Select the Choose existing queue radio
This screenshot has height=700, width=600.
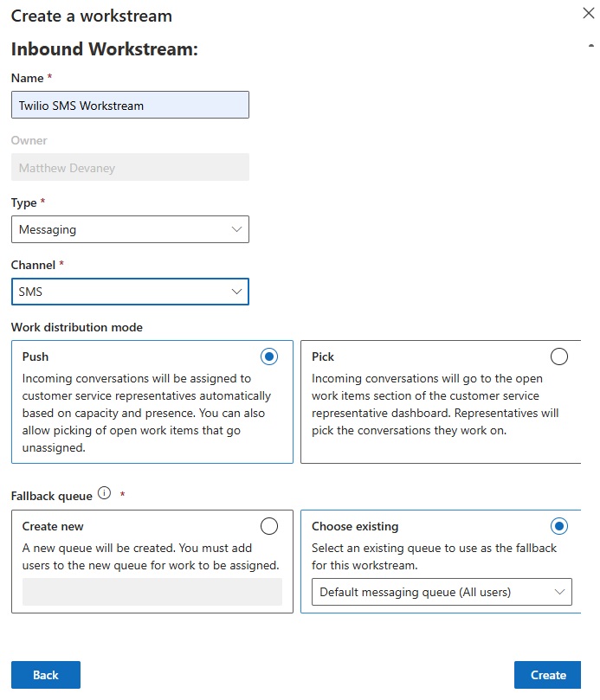pos(559,526)
